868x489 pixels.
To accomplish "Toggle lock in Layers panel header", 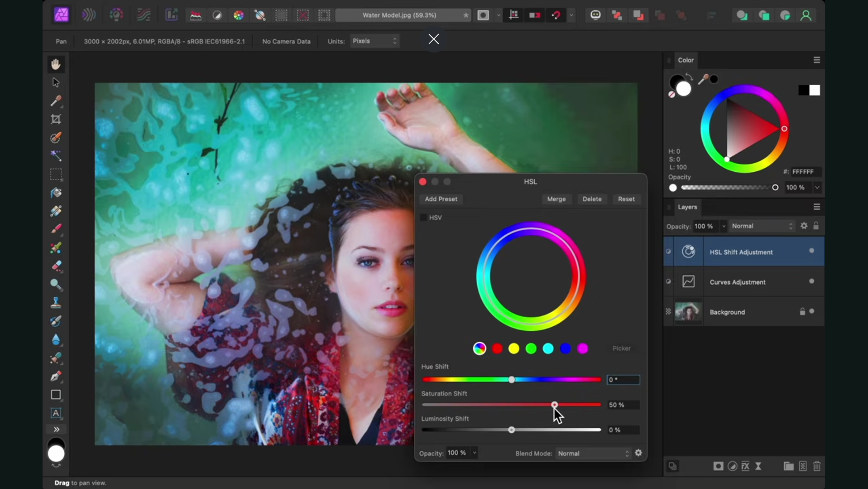I will (x=816, y=226).
